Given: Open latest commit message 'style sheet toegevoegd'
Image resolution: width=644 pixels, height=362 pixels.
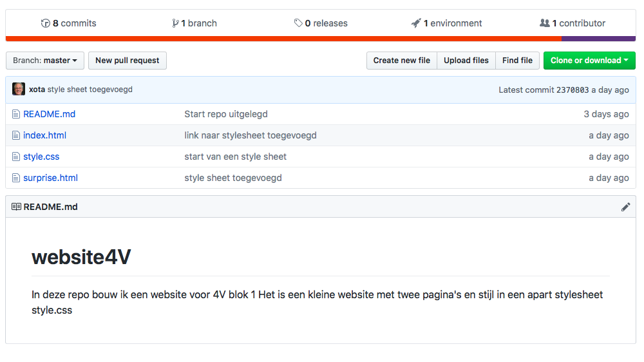Looking at the screenshot, I should (x=90, y=89).
